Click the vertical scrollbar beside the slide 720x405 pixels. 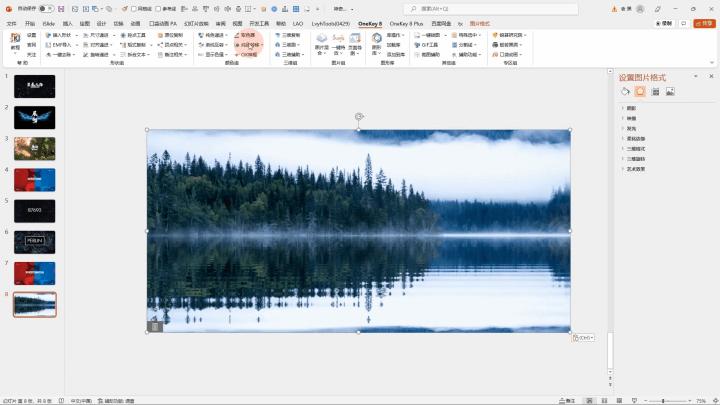pyautogui.click(x=610, y=220)
